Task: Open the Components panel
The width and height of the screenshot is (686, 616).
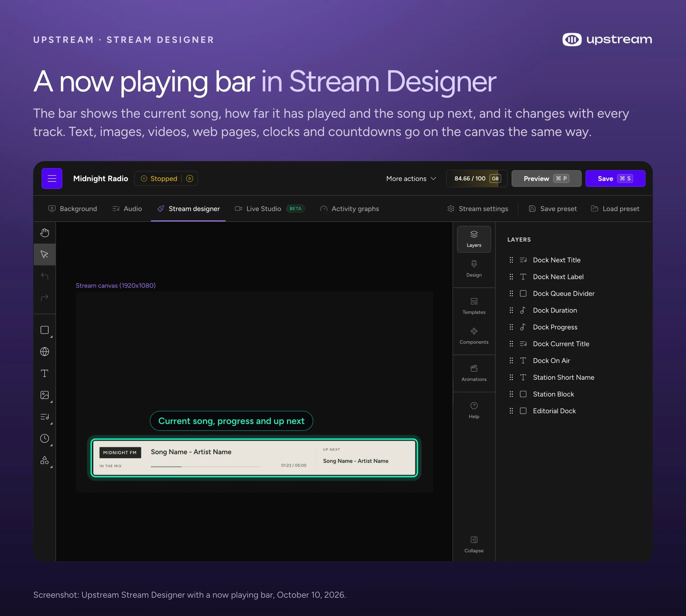Action: point(474,336)
